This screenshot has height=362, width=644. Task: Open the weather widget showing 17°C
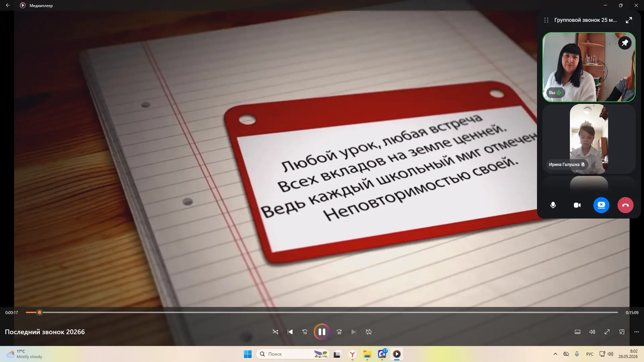pyautogui.click(x=24, y=354)
